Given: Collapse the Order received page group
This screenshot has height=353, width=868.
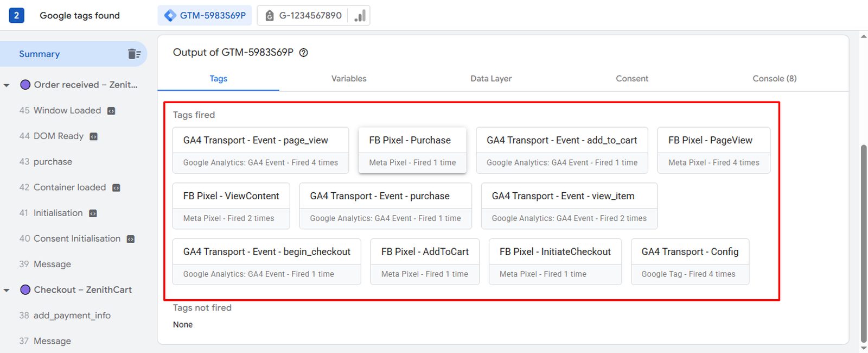Looking at the screenshot, I should coord(7,85).
